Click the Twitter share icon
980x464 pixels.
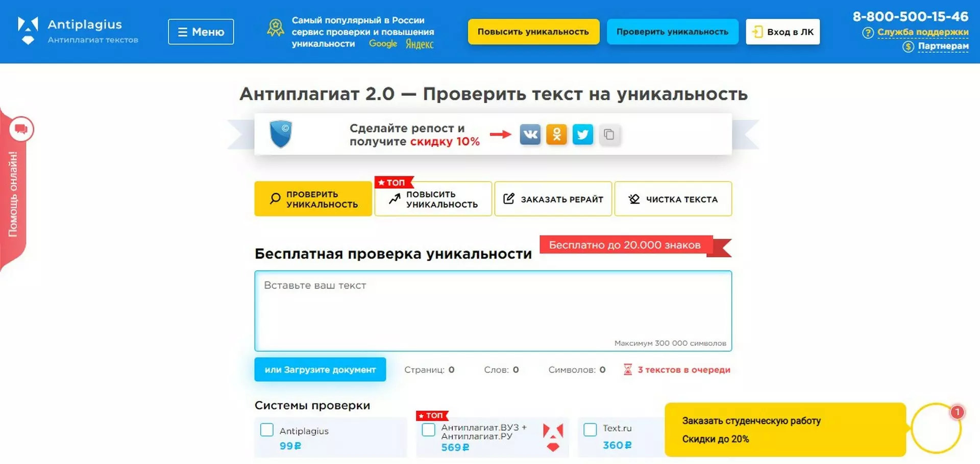(582, 135)
